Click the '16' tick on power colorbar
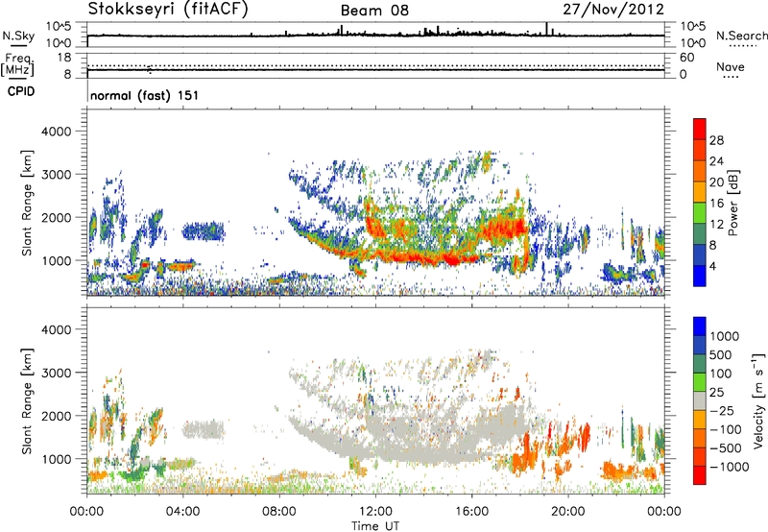768x532 pixels. (716, 204)
